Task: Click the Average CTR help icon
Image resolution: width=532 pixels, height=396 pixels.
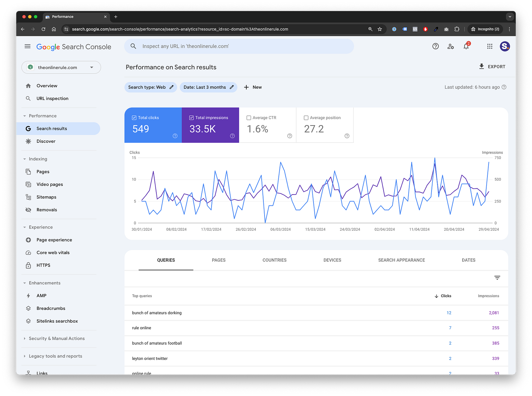Action: pos(290,136)
